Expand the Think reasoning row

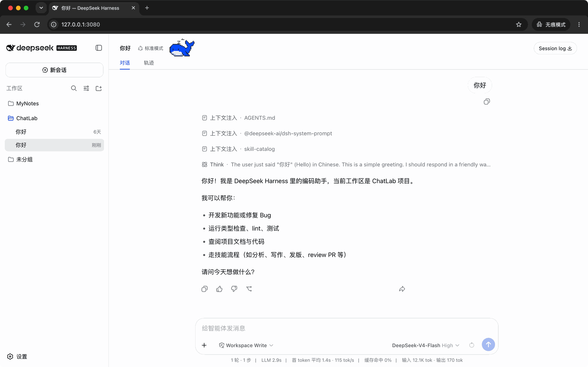[346, 165]
